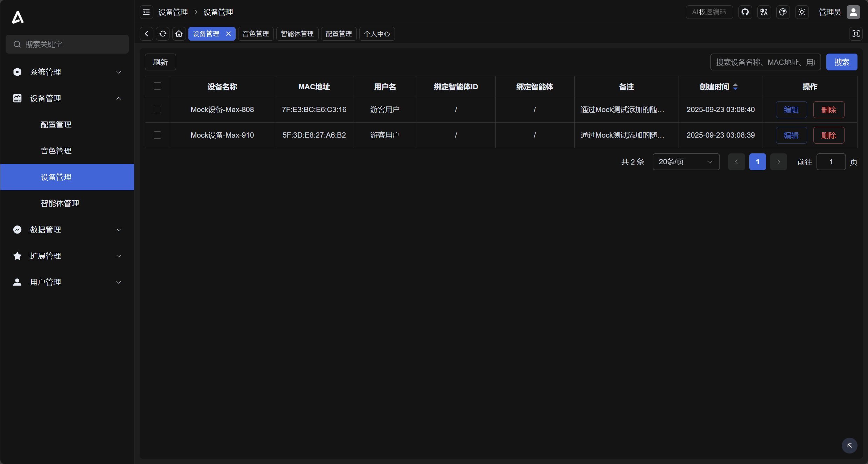Toggle light mode with sun icon
Image resolution: width=868 pixels, height=464 pixels.
[x=802, y=12]
